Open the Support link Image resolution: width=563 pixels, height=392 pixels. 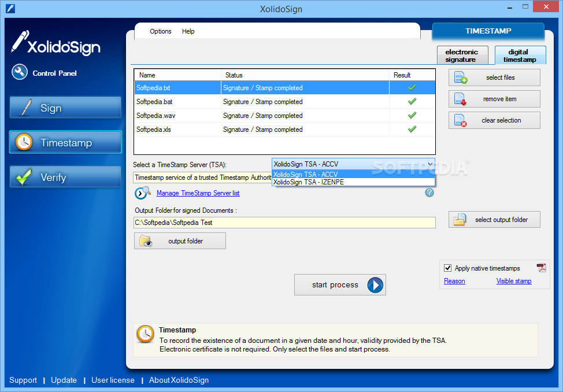click(x=23, y=380)
